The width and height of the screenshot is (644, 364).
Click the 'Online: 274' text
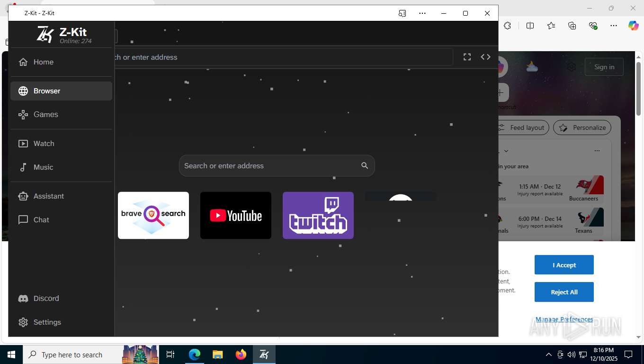pyautogui.click(x=76, y=41)
